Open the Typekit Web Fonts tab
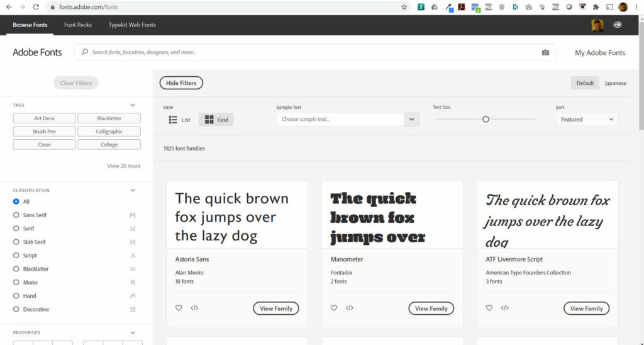This screenshot has width=644, height=345. point(132,25)
